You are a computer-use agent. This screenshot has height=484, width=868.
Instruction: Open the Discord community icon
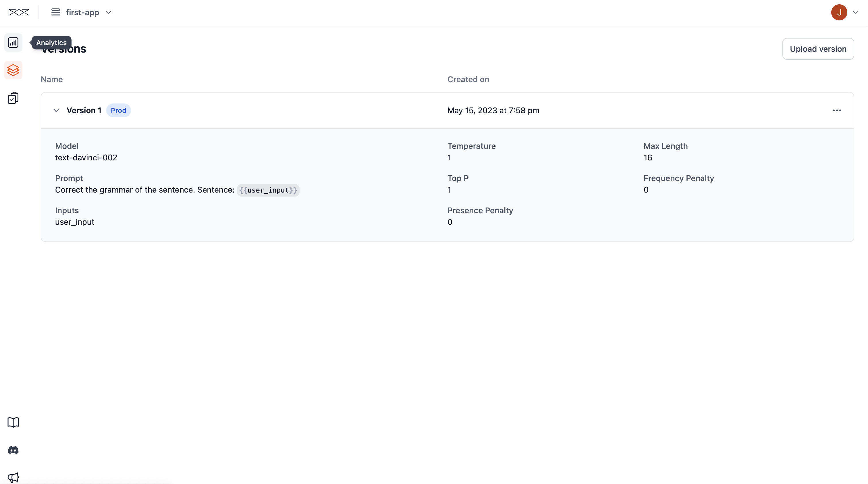13,450
